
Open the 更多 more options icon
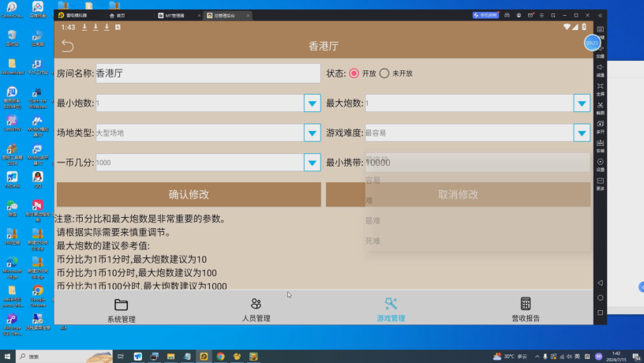(x=601, y=182)
